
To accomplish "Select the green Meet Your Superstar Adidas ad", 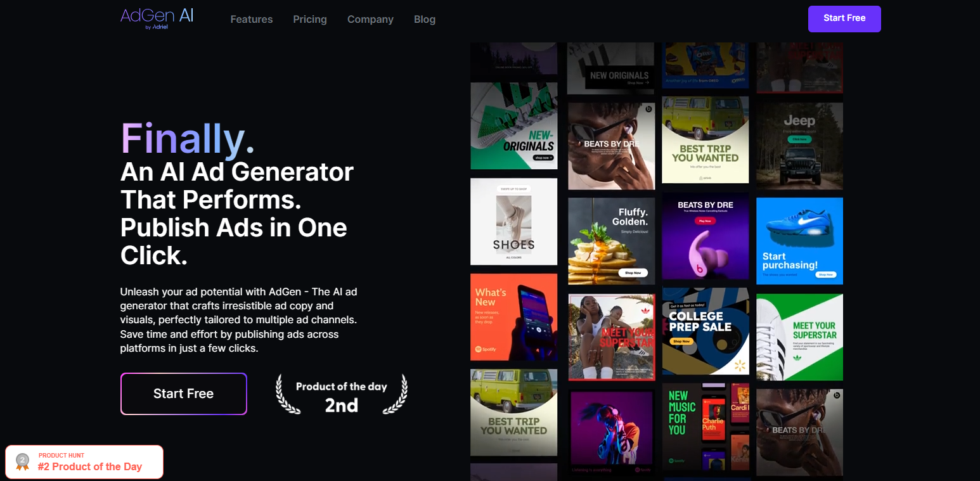I will (799, 337).
